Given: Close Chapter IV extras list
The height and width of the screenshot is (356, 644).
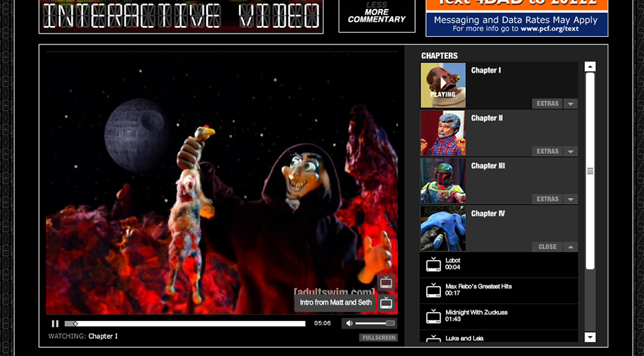Looking at the screenshot, I should click(x=547, y=246).
